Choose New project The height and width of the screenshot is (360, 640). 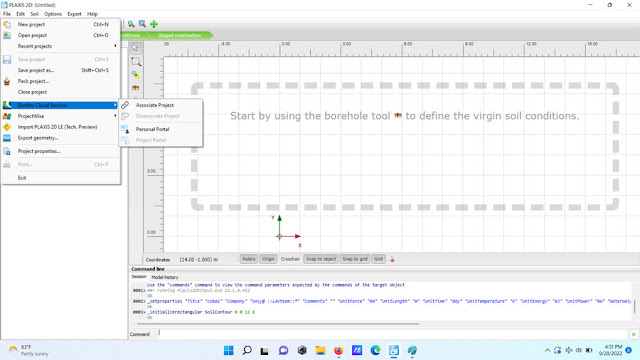pos(61,24)
